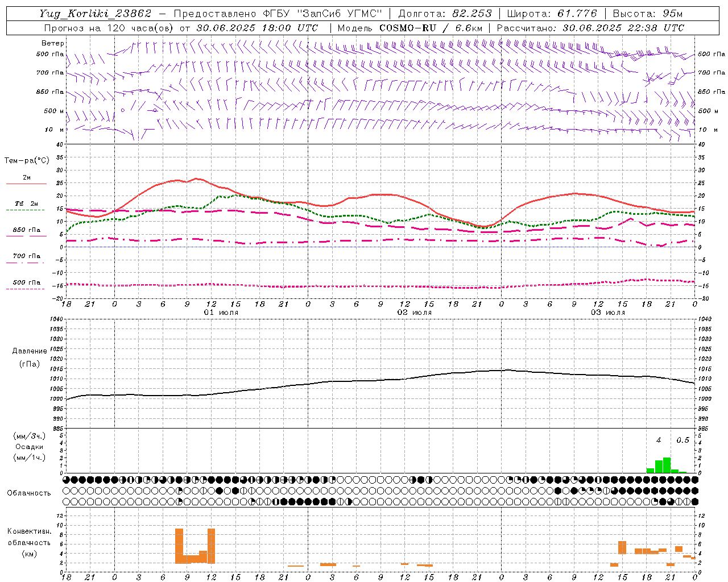Click the latitude value 61.776
Viewport: 728px width, 582px height.
[577, 14]
